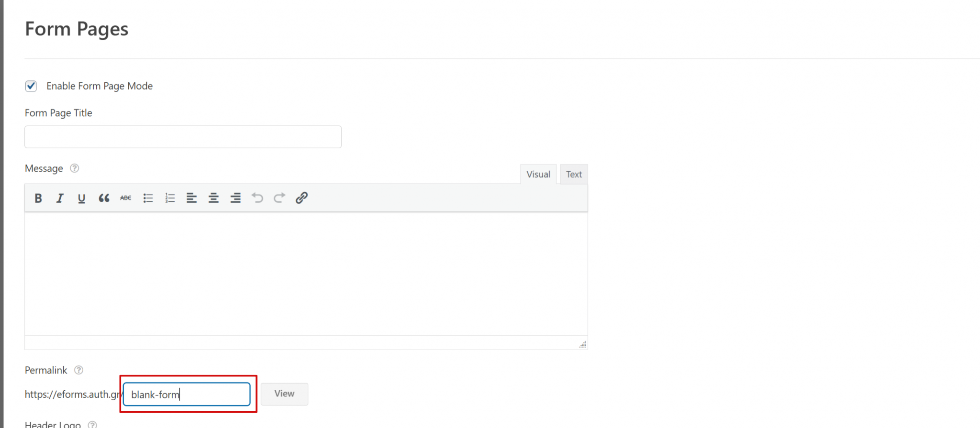
Task: Click the Form Page Title input field
Action: click(182, 137)
